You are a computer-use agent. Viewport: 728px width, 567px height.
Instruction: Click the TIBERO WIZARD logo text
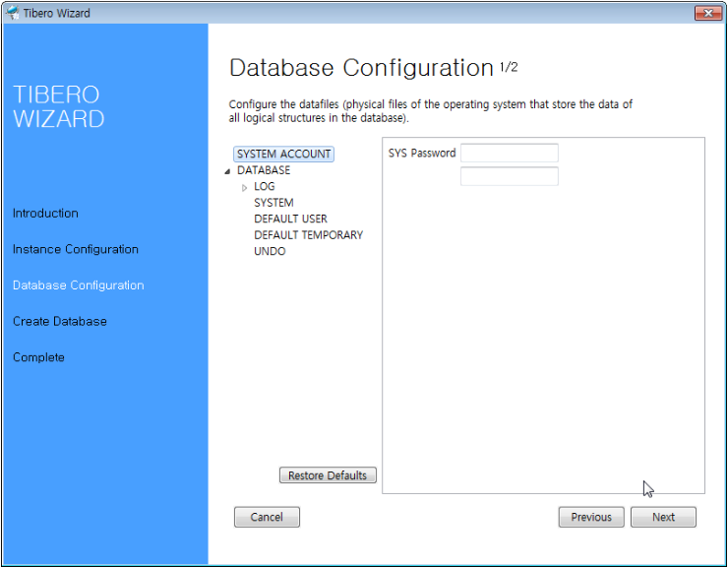point(58,106)
